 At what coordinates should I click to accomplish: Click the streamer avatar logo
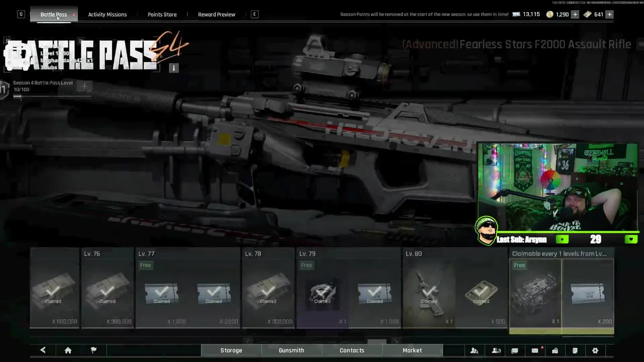tap(486, 230)
